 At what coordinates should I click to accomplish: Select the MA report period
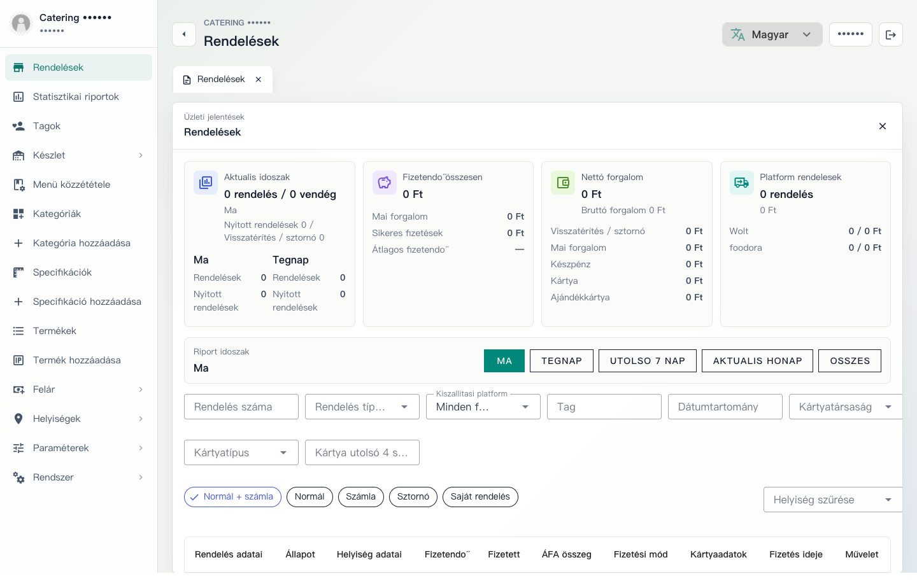504,361
